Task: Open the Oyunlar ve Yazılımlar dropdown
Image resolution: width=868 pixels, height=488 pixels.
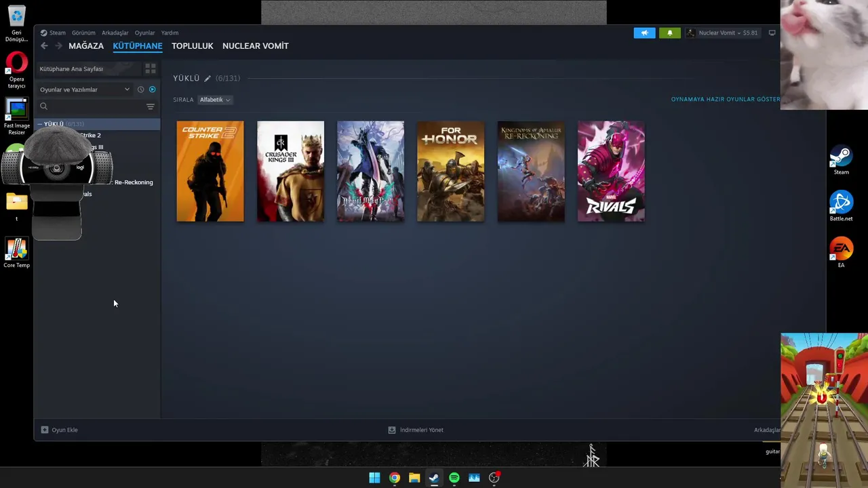Action: tap(84, 89)
